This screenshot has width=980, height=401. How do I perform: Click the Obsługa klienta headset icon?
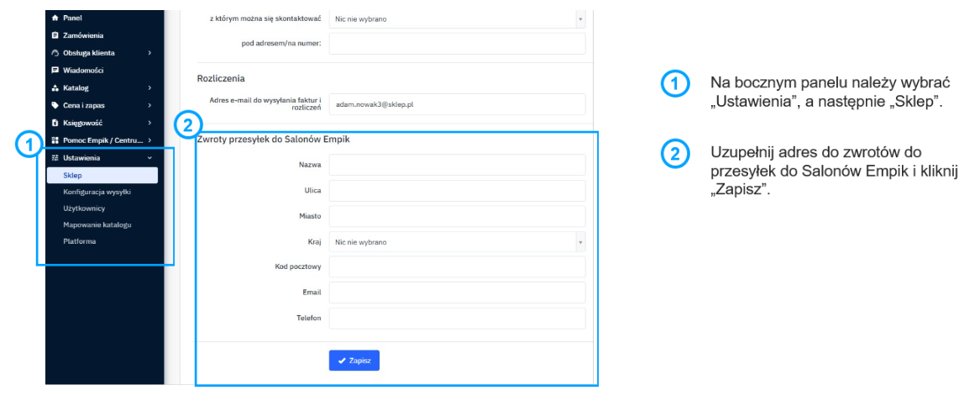click(x=55, y=53)
